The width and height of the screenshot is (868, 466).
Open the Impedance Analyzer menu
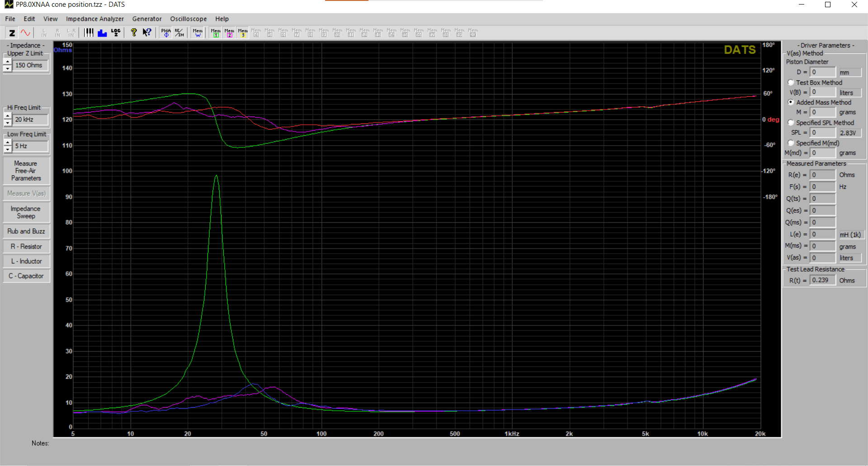(95, 19)
